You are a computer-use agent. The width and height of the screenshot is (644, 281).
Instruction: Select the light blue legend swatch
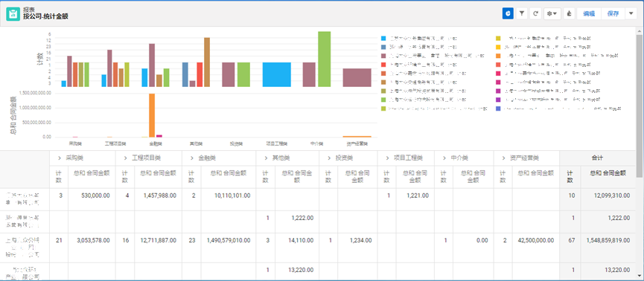(383, 38)
